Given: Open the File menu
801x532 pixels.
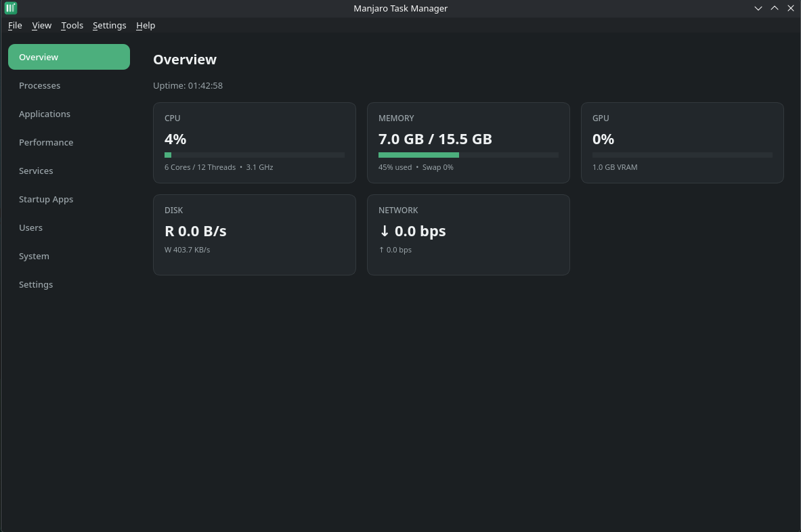Looking at the screenshot, I should tap(15, 26).
